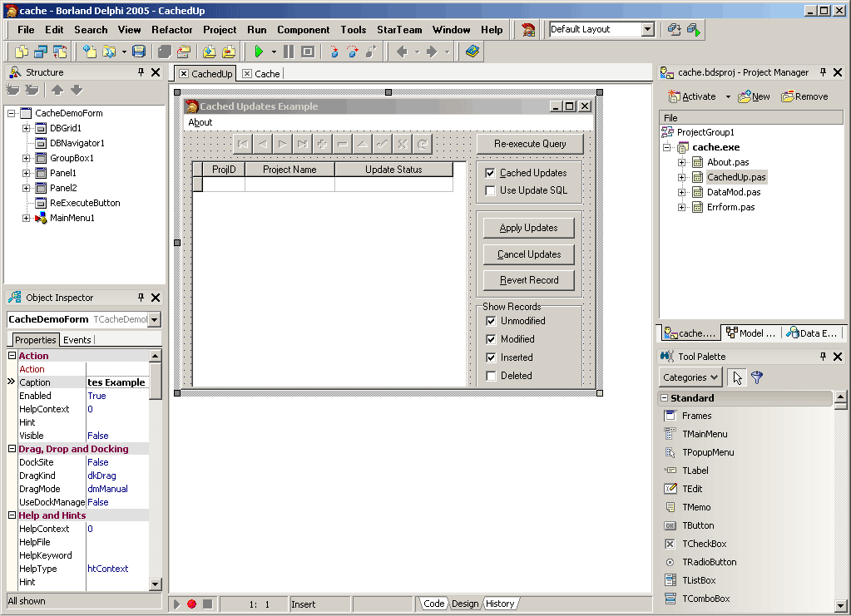Click the Refresh button in DBNavigator
851x616 pixels.
423,144
